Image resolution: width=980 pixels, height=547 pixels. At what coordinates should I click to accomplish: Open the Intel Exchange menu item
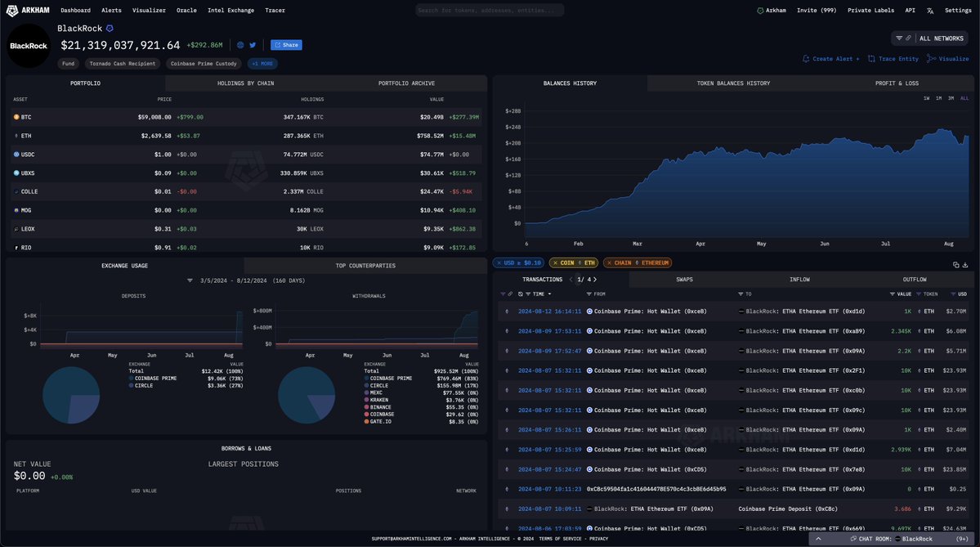tap(230, 11)
